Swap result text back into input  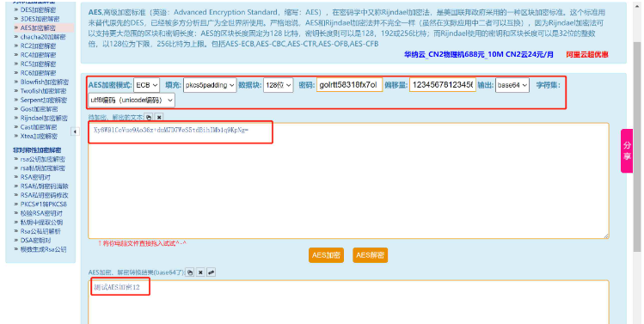coord(212,272)
